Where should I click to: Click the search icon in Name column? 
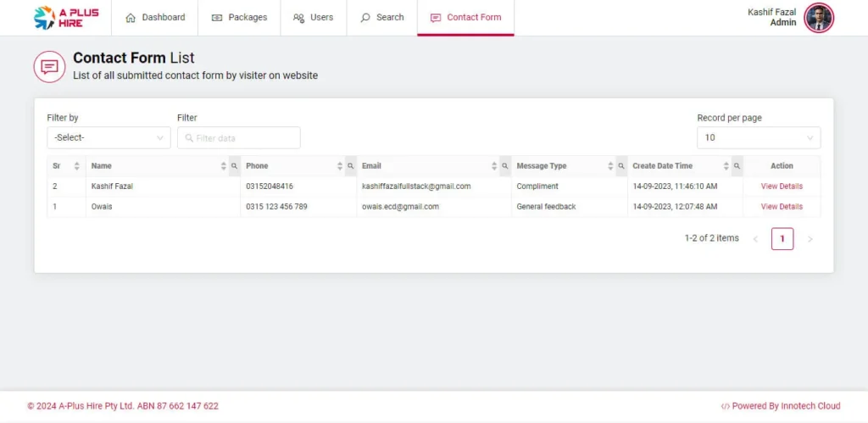(234, 166)
